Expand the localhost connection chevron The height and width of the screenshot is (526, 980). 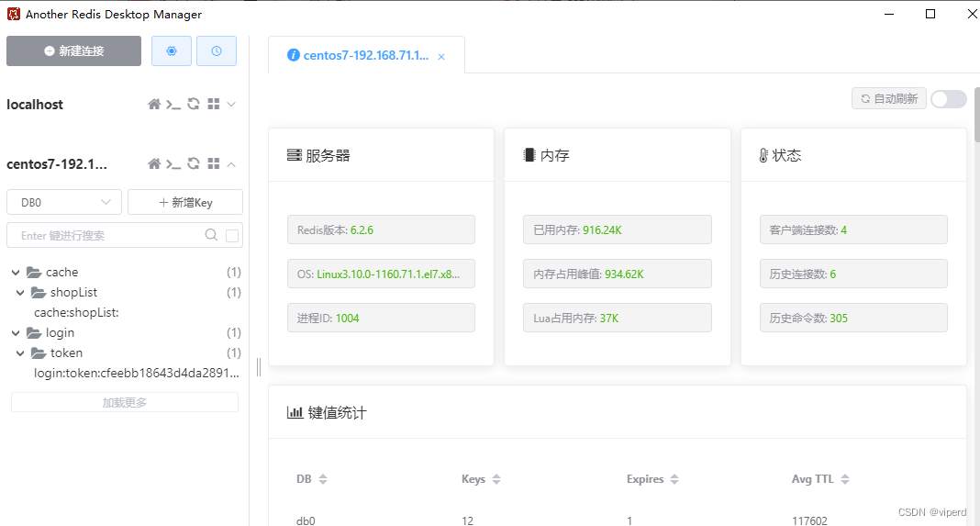(x=231, y=104)
